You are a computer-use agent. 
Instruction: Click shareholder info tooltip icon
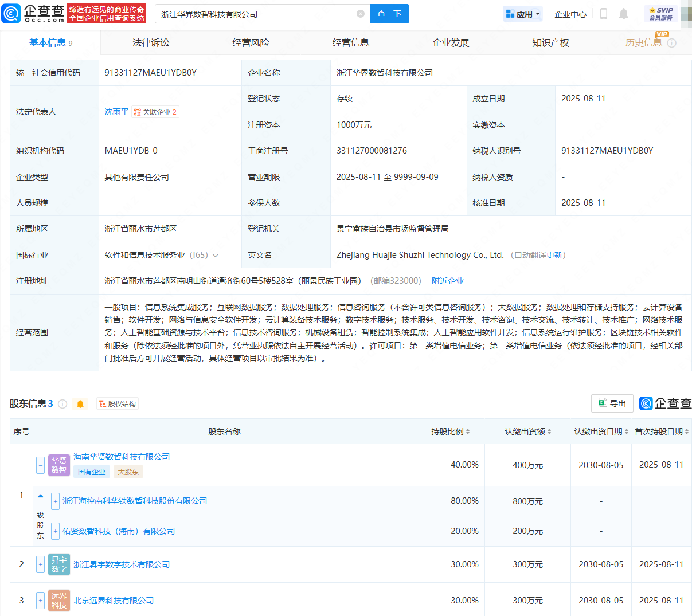62,404
